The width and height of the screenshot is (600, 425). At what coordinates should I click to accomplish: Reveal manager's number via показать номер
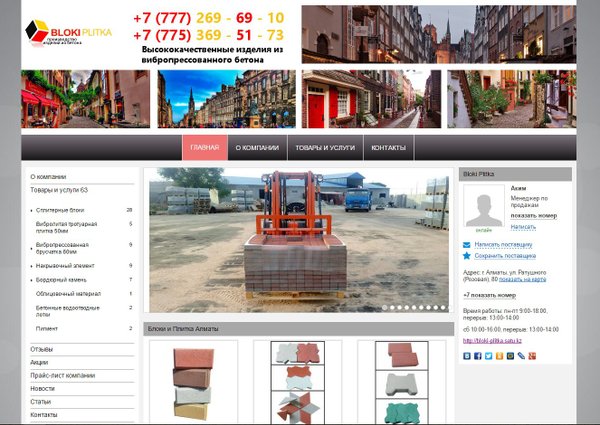click(533, 215)
